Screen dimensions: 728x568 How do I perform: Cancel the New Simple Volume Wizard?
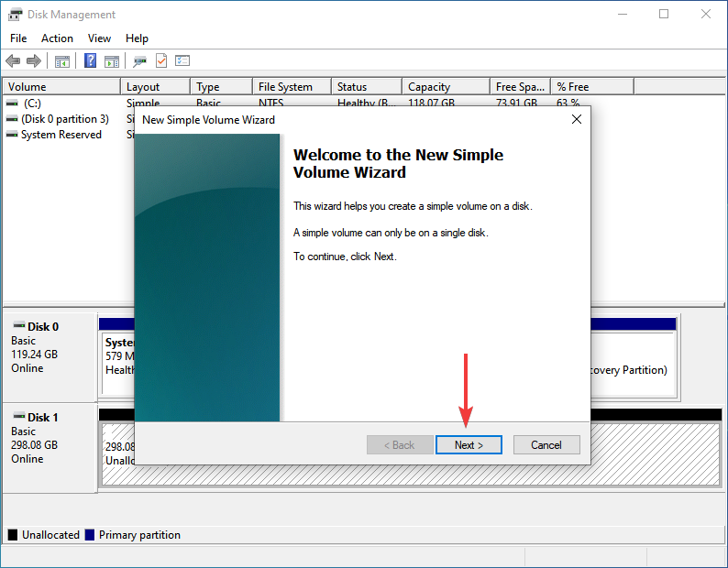(x=546, y=445)
